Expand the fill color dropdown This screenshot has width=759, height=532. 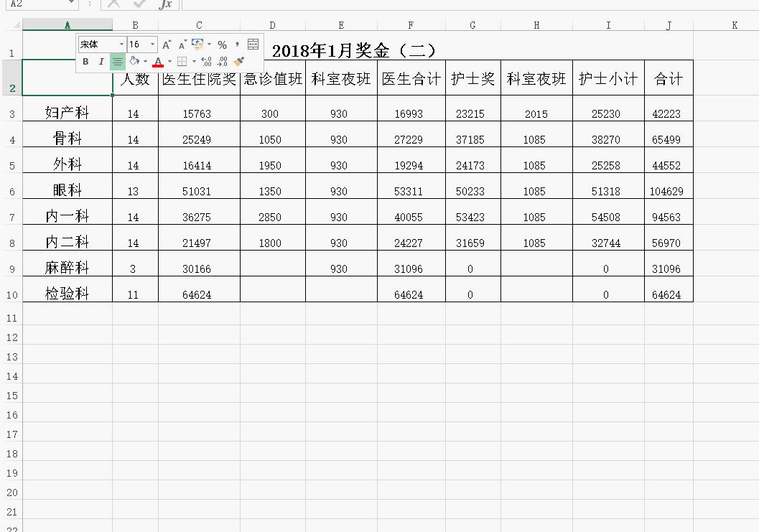[145, 62]
